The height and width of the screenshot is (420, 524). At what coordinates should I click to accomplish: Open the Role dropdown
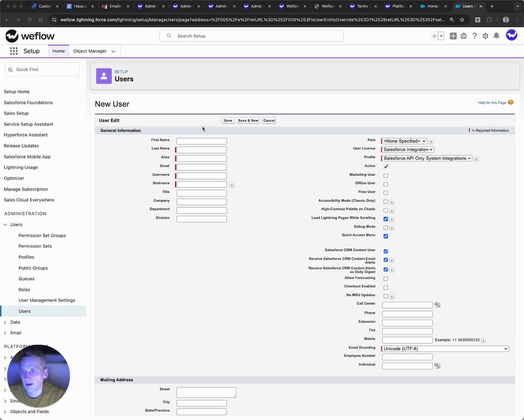(404, 141)
